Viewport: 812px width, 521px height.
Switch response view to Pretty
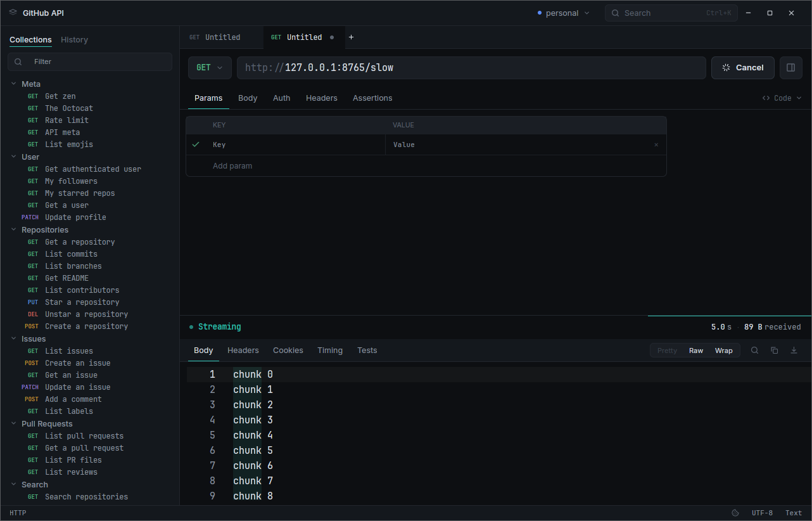coord(667,351)
